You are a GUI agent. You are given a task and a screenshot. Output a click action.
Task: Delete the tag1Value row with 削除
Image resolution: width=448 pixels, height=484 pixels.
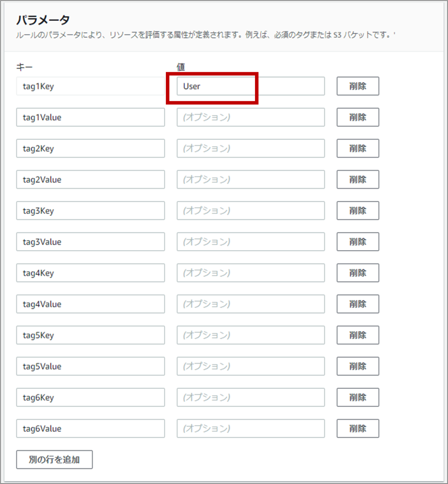[x=358, y=117]
